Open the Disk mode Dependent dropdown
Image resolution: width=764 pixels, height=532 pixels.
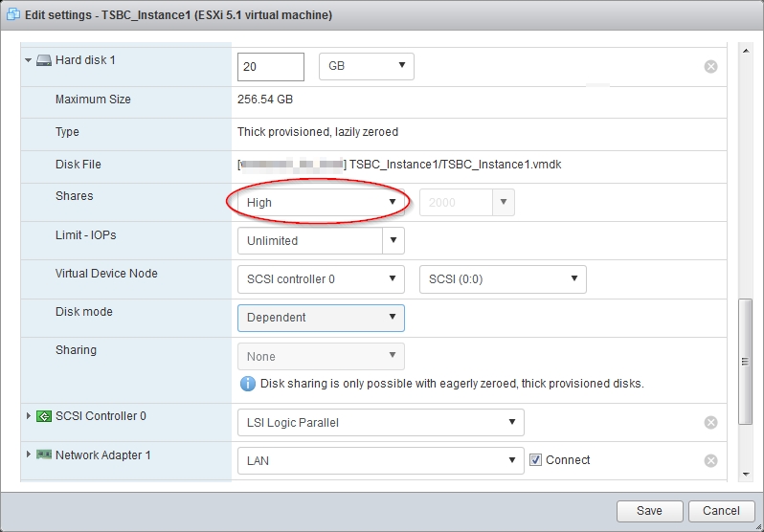click(321, 318)
